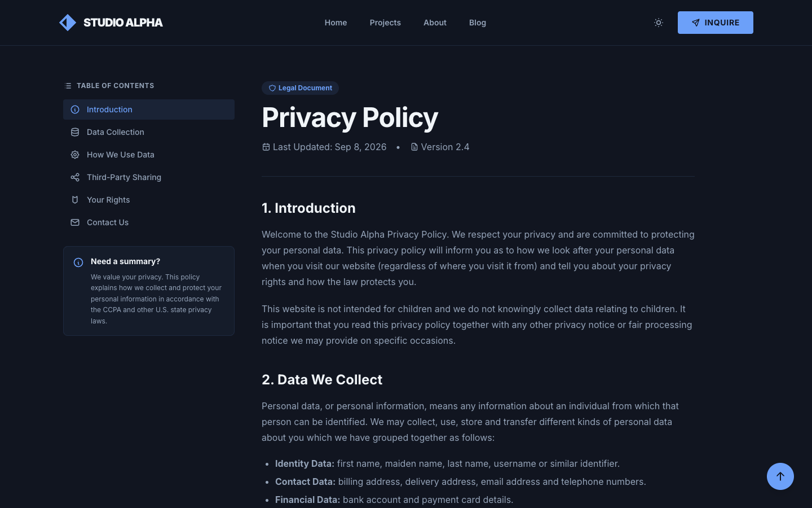Jump to the Your Rights section
The height and width of the screenshot is (508, 812).
(x=149, y=200)
